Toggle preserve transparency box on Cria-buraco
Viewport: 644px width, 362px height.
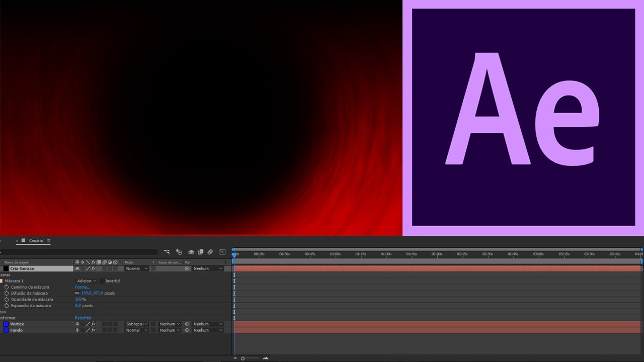point(153,268)
